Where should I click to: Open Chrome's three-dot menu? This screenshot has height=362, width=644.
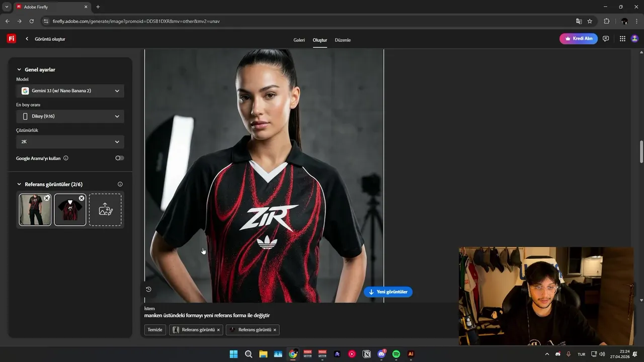(636, 21)
